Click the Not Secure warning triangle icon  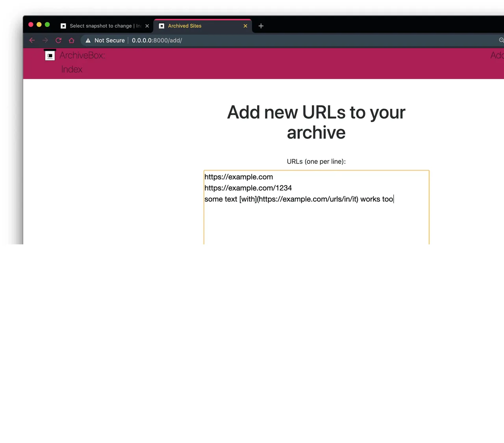[88, 41]
